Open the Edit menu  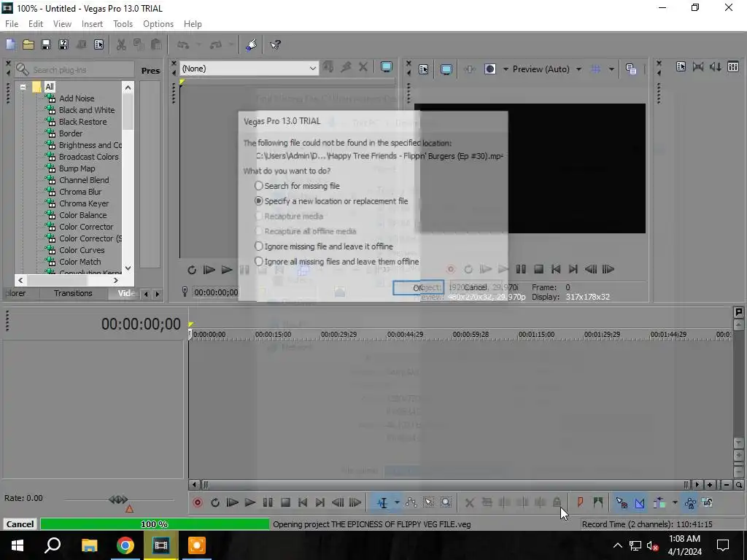pyautogui.click(x=36, y=24)
